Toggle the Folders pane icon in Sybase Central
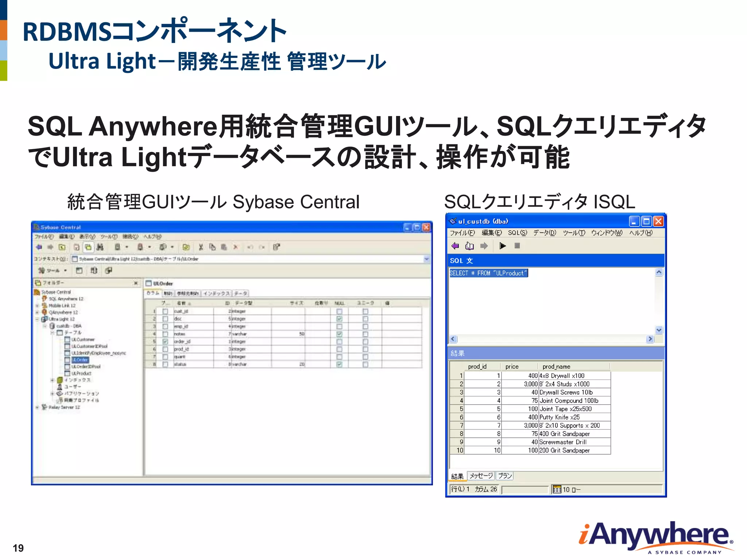The width and height of the screenshot is (747, 560). tap(88, 247)
